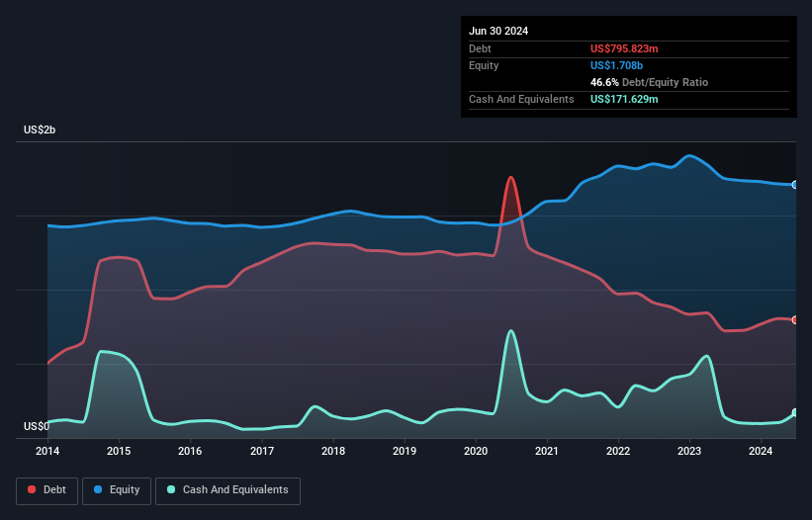The width and height of the screenshot is (812, 520).
Task: Toggle the Equity series legend button
Action: [117, 490]
